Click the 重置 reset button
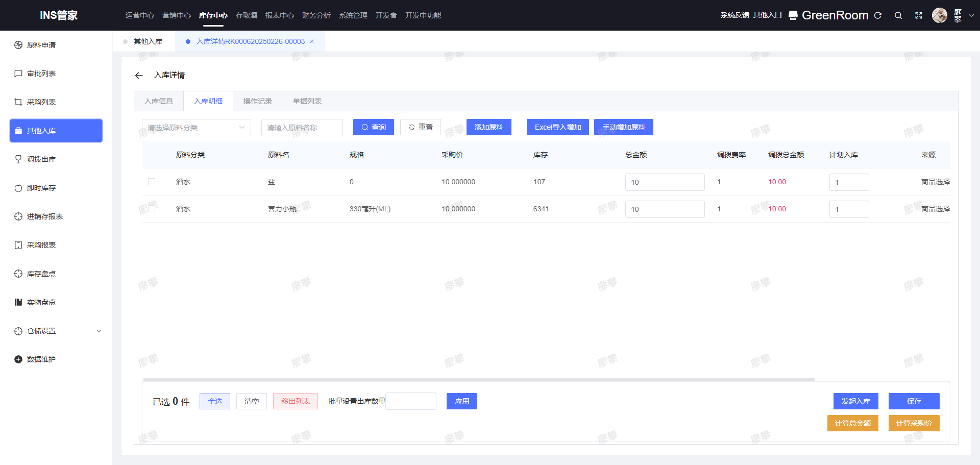 coord(421,127)
